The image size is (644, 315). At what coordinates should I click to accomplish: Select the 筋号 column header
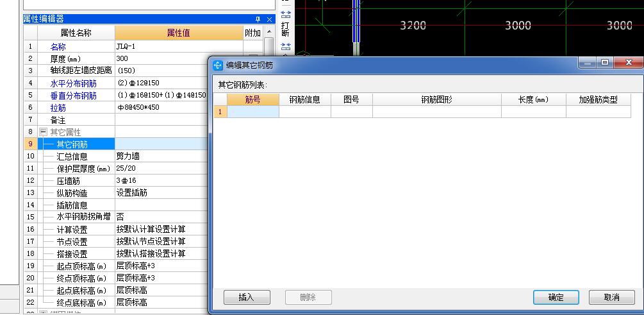click(x=253, y=99)
